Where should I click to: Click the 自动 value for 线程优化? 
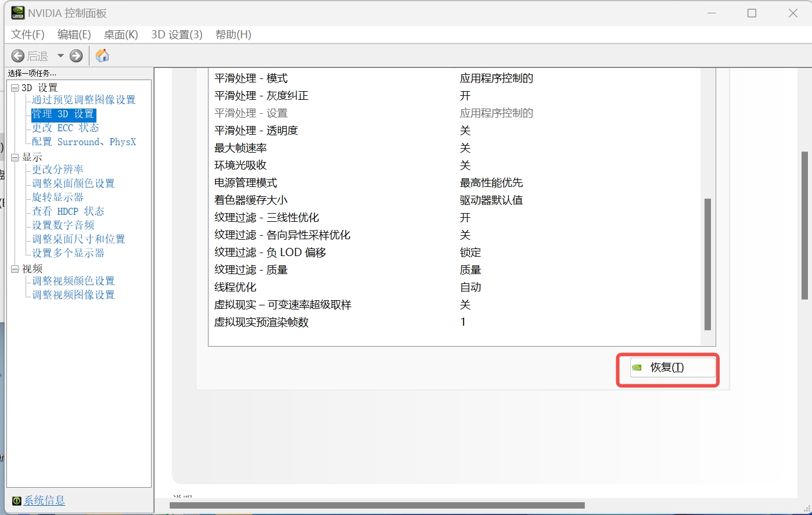pos(470,287)
